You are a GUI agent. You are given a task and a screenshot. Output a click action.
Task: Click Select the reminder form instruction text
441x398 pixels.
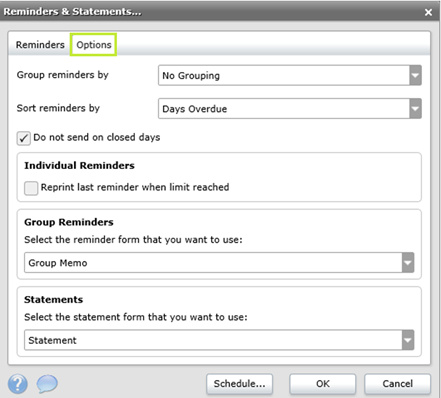tap(133, 240)
